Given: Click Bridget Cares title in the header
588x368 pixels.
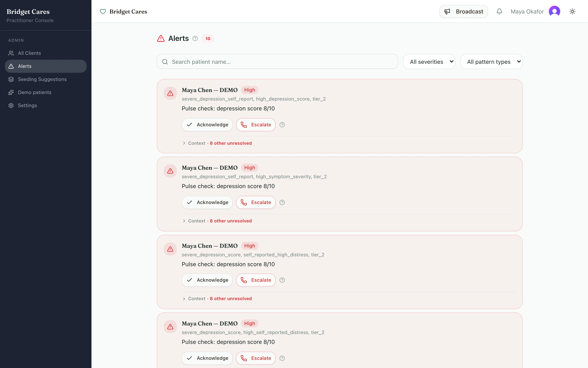Looking at the screenshot, I should [x=128, y=11].
